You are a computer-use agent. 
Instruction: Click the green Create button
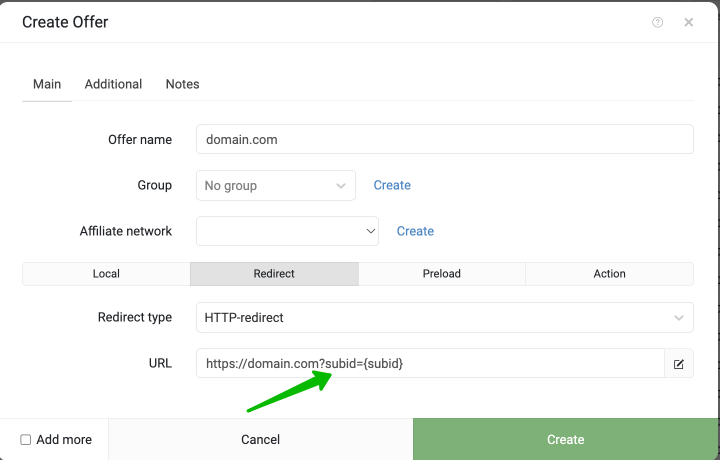(x=566, y=439)
